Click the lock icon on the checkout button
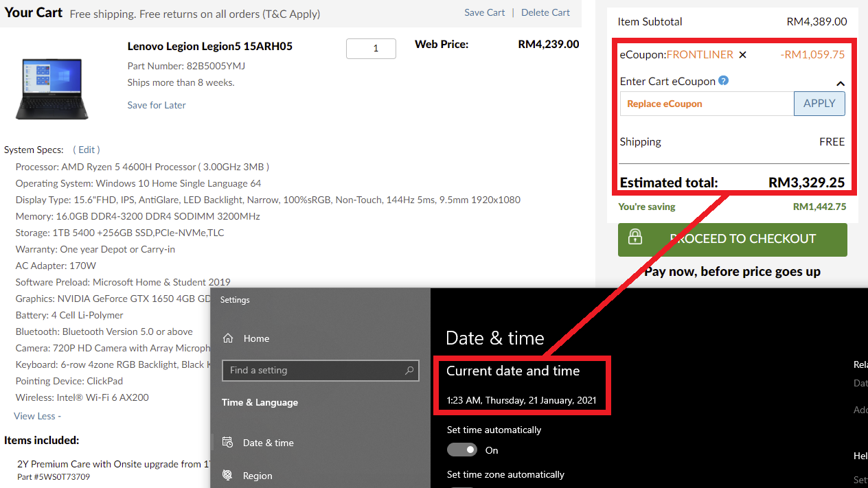Screen dimensions: 868x488 pos(635,238)
